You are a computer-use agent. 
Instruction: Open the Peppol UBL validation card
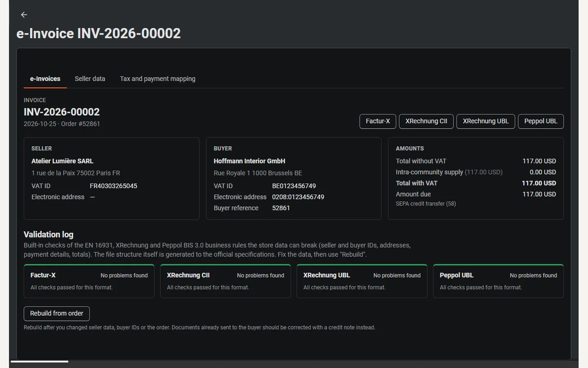(x=498, y=281)
